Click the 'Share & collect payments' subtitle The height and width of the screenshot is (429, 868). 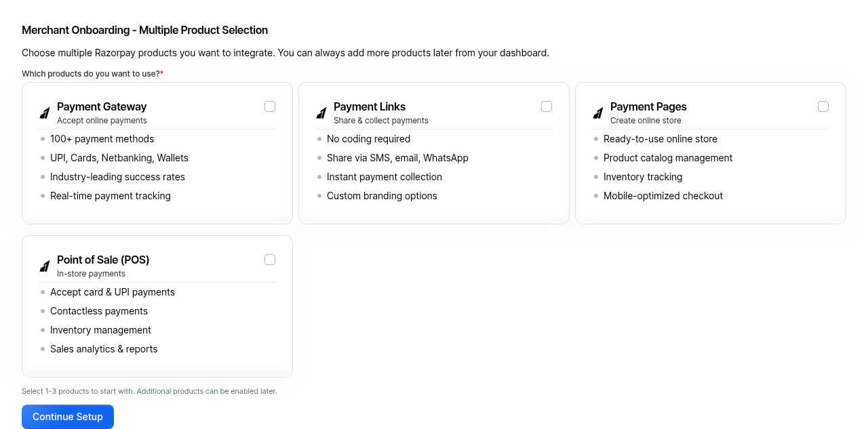(x=381, y=121)
